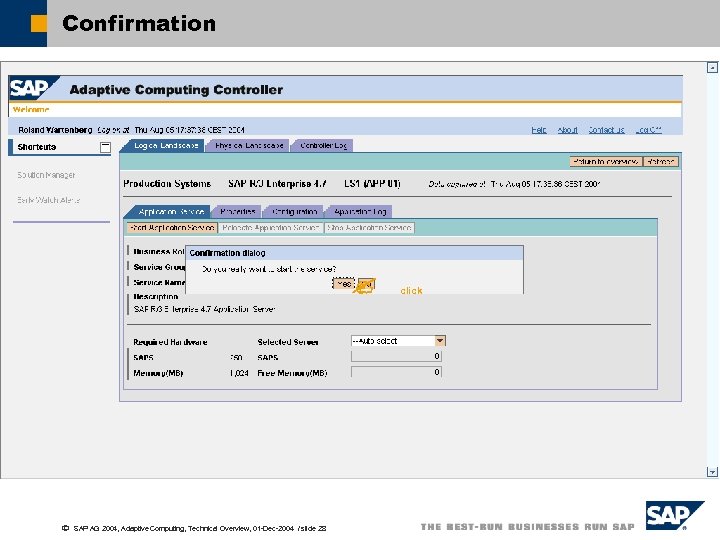Image resolution: width=720 pixels, height=540 pixels.
Task: Click the Relocate Application Service button
Action: (270, 228)
